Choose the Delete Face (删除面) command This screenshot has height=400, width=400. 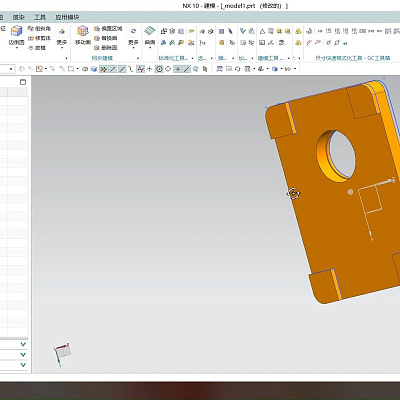106,48
